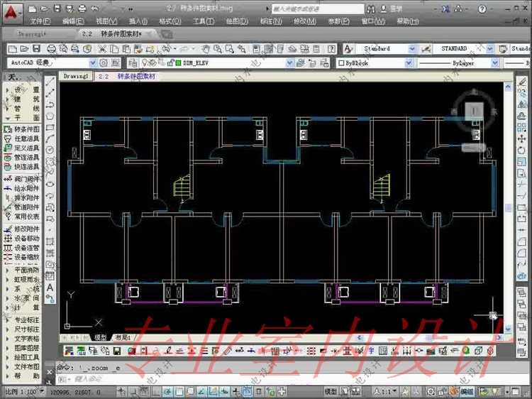Click the 修改附件 tool

pyautogui.click(x=27, y=229)
